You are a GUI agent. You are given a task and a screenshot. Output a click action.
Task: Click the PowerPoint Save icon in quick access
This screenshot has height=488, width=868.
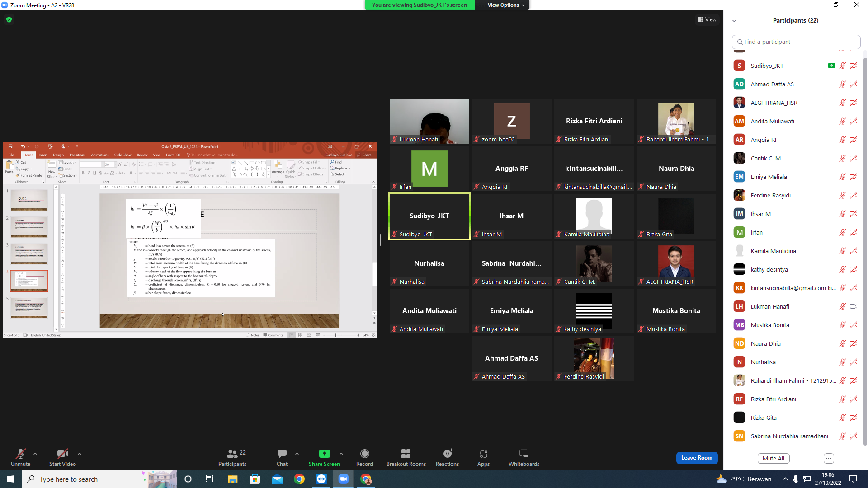point(10,146)
